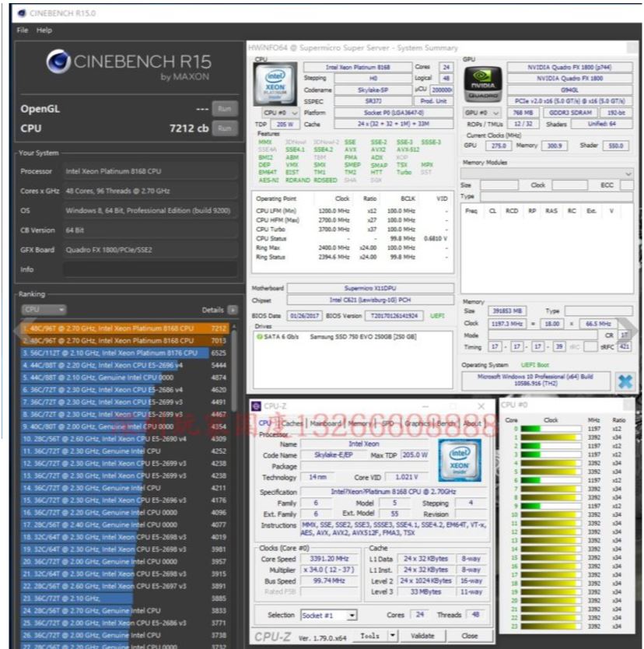Click the Validate button in CPU-Z
Image resolution: width=644 pixels, height=649 pixels.
(x=422, y=636)
